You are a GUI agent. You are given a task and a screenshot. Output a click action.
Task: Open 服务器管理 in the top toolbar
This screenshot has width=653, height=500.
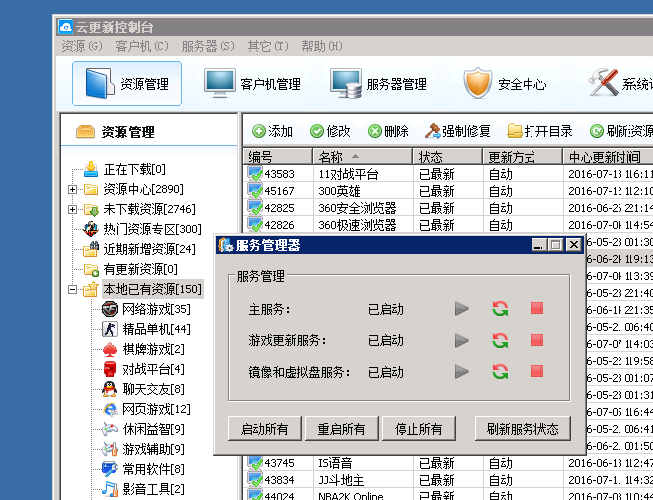pos(379,84)
